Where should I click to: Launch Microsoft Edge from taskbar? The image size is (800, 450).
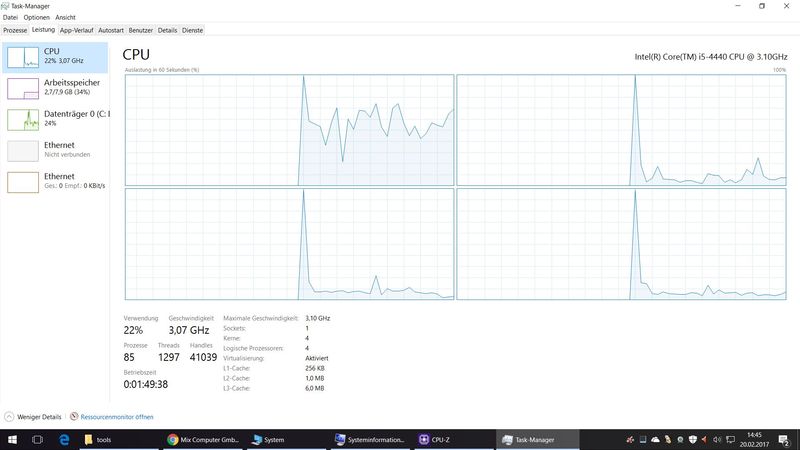click(x=64, y=439)
